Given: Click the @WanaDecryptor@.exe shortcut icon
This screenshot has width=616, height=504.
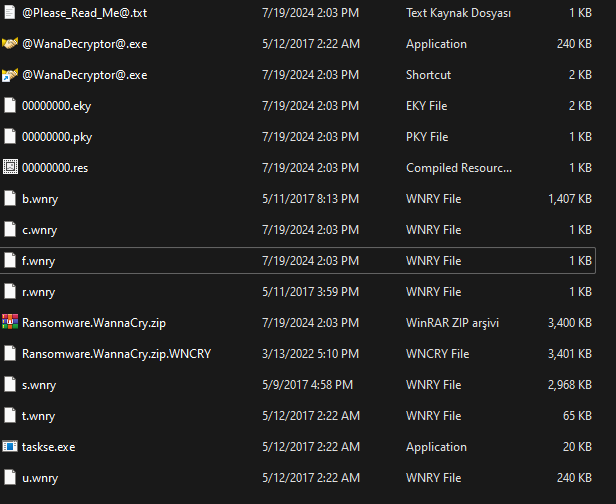Looking at the screenshot, I should [x=10, y=75].
